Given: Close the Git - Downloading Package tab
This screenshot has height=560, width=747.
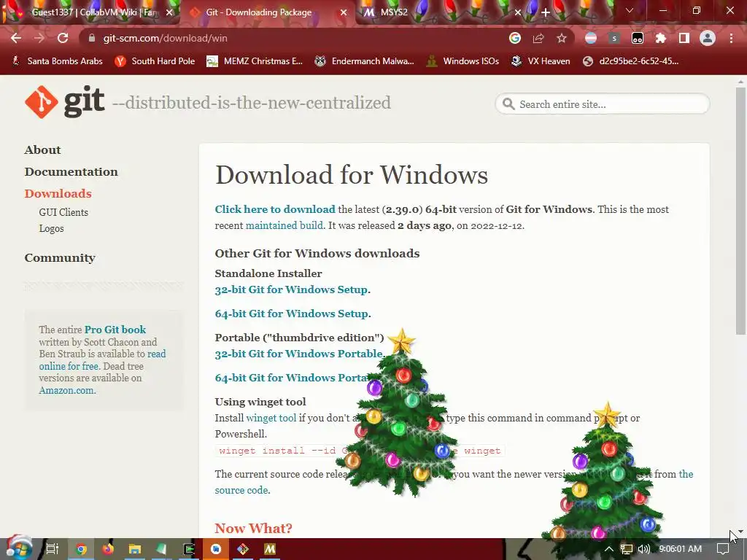Looking at the screenshot, I should click(x=344, y=12).
